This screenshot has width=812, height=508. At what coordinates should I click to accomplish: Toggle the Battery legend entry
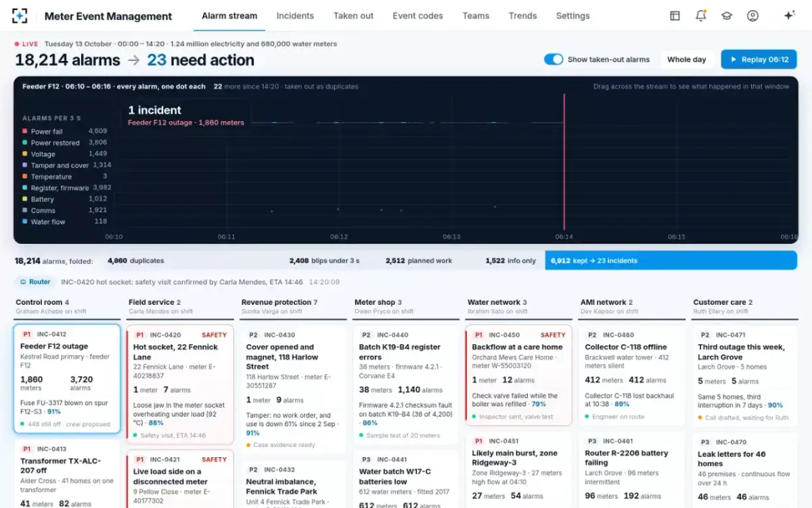[x=64, y=199]
